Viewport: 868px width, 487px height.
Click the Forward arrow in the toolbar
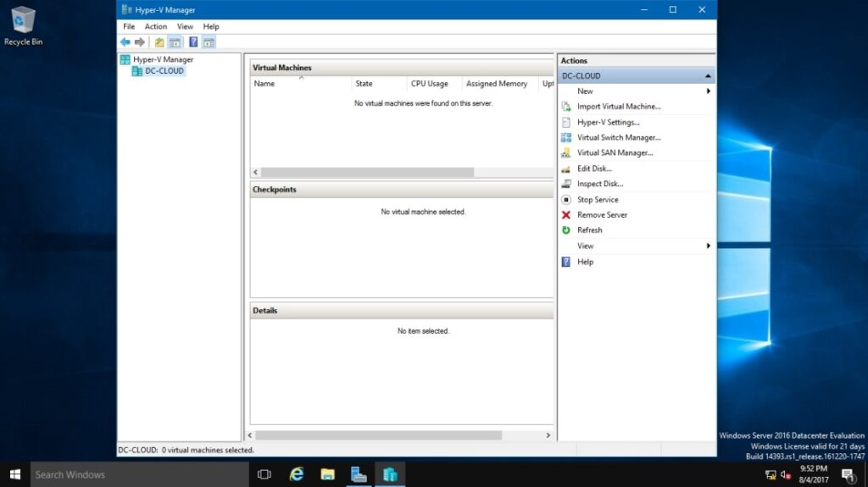[140, 42]
